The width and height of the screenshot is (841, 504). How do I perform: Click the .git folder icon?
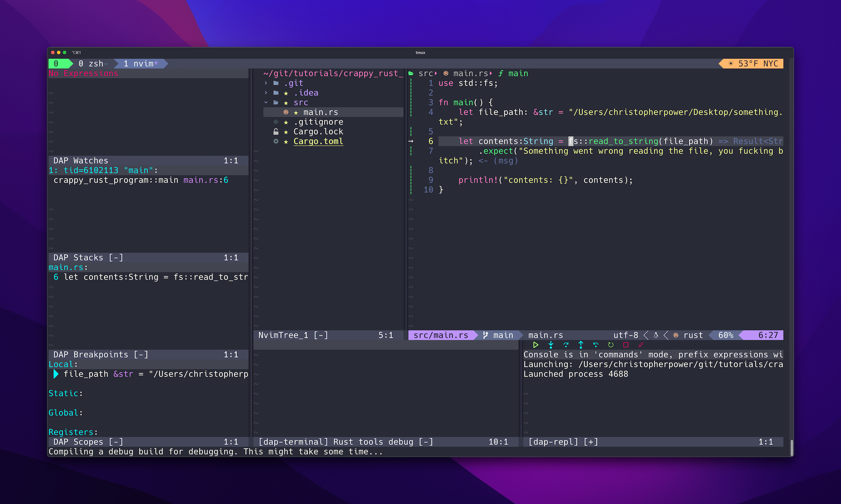(x=276, y=83)
